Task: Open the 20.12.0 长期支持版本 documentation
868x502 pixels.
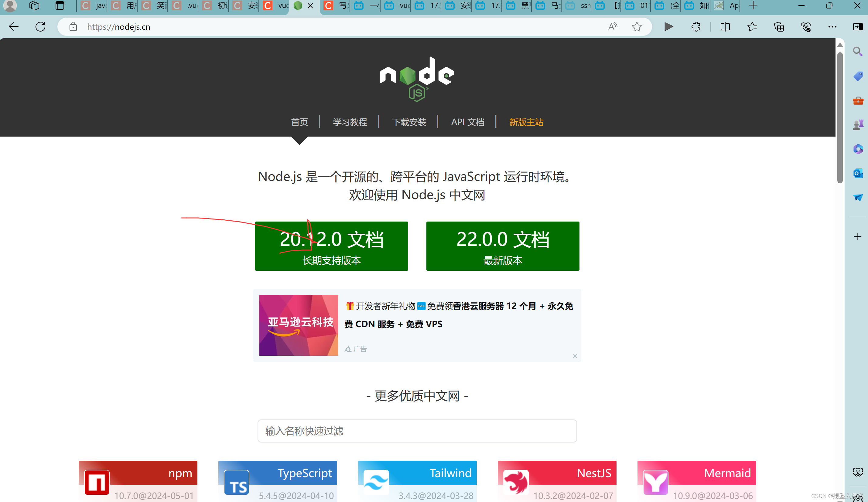Action: [x=331, y=246]
